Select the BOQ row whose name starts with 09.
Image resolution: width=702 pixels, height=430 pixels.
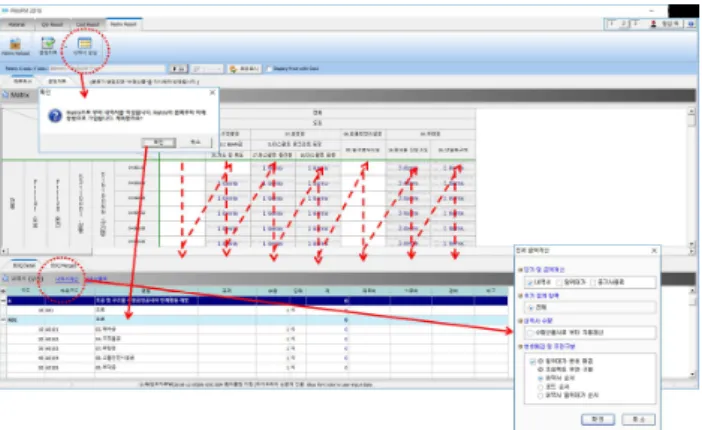pos(257,367)
